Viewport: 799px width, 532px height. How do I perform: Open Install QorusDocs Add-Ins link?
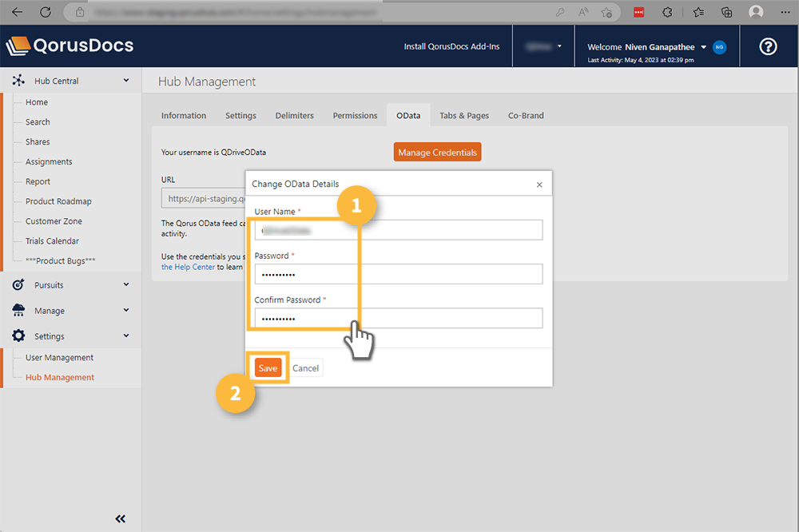[451, 46]
